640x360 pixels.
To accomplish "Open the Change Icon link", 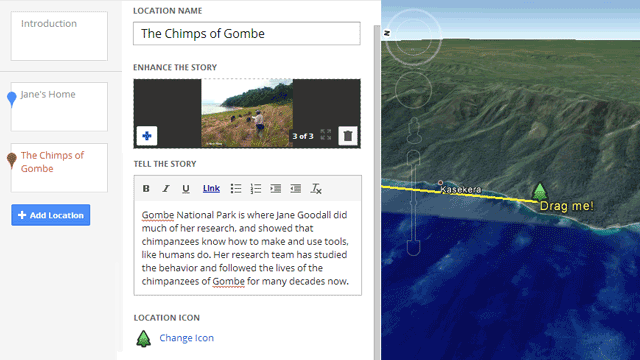I will tap(187, 338).
